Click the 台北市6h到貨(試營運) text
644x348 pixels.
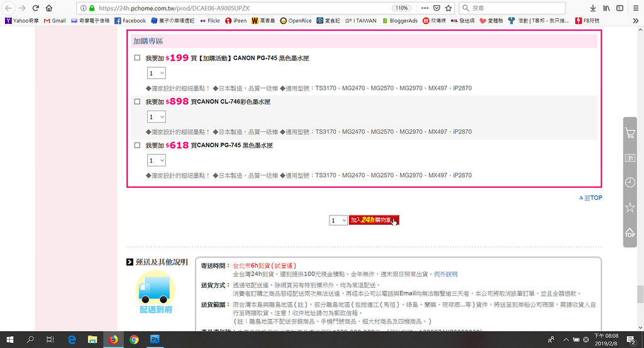[x=265, y=266]
